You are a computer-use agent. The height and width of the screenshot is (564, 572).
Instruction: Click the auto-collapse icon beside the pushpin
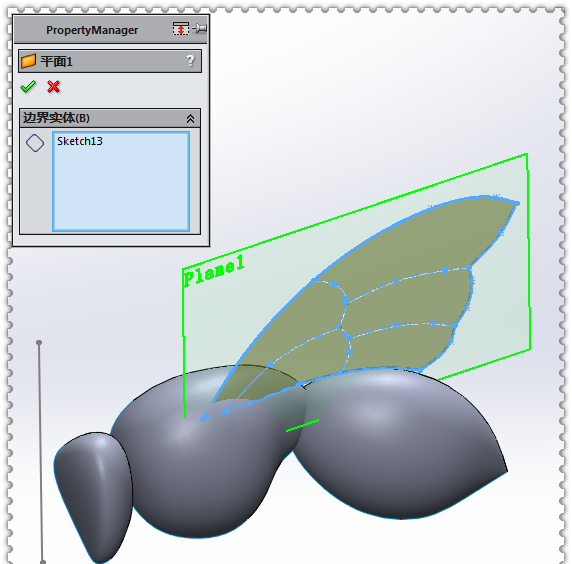click(181, 28)
